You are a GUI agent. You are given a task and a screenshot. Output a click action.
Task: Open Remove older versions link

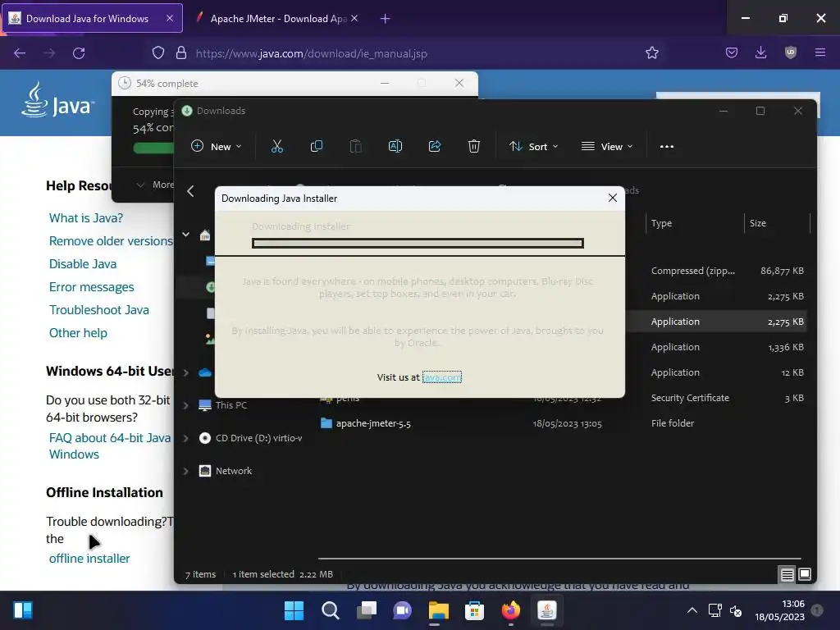(x=111, y=241)
